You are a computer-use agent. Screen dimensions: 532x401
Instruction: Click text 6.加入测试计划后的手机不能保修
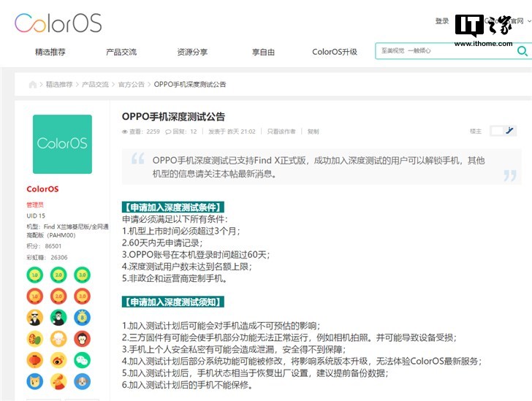[x=187, y=385]
